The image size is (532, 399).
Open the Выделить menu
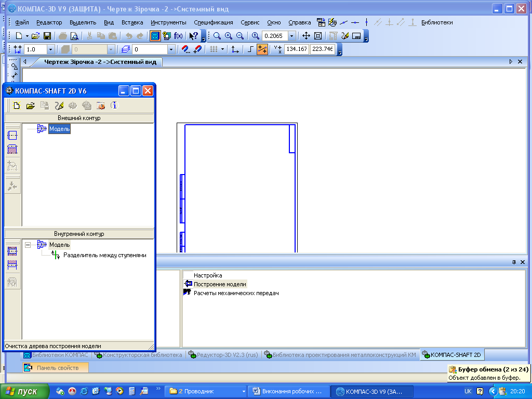click(83, 22)
